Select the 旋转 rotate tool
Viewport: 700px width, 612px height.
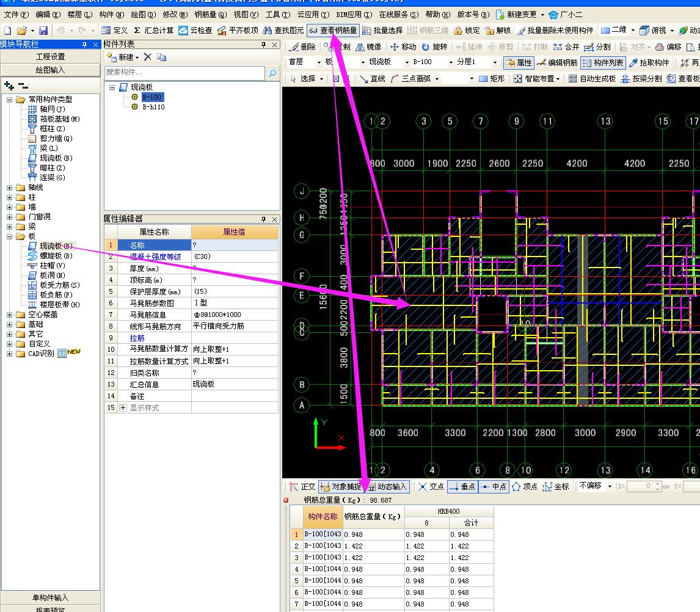[434, 47]
